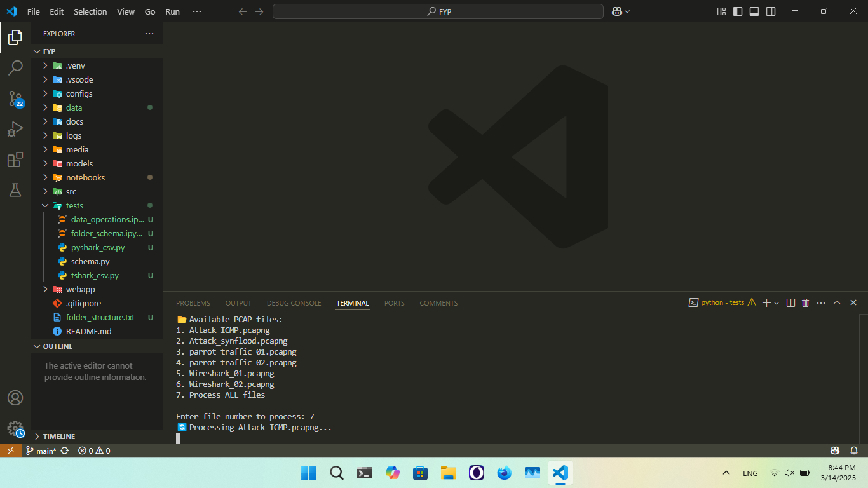Switch to the DEBUG CONSOLE tab
Screen dimensions: 868x488
click(294, 303)
